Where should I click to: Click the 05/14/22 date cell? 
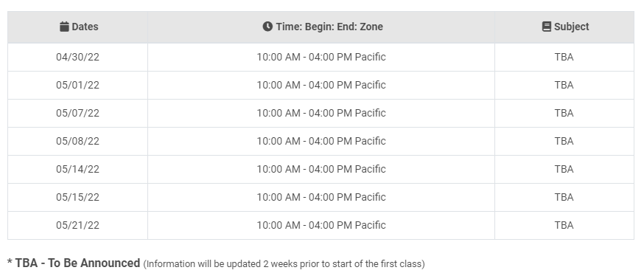77,169
